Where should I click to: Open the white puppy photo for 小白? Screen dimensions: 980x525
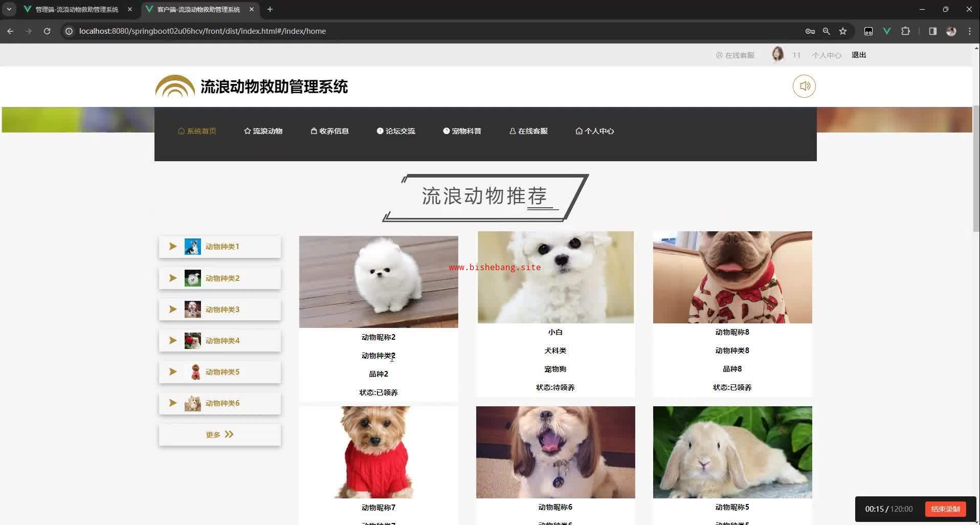click(555, 277)
